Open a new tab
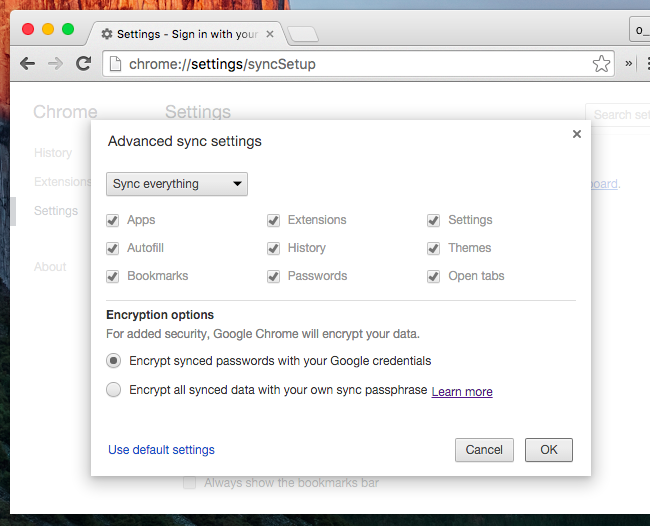Image resolution: width=650 pixels, height=526 pixels. tap(303, 34)
